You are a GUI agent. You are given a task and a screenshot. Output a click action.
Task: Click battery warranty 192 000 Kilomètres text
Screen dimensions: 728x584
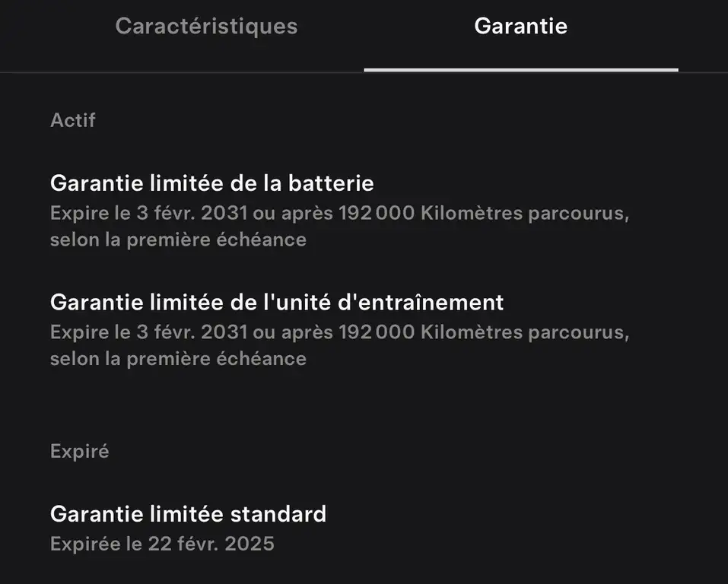click(431, 213)
